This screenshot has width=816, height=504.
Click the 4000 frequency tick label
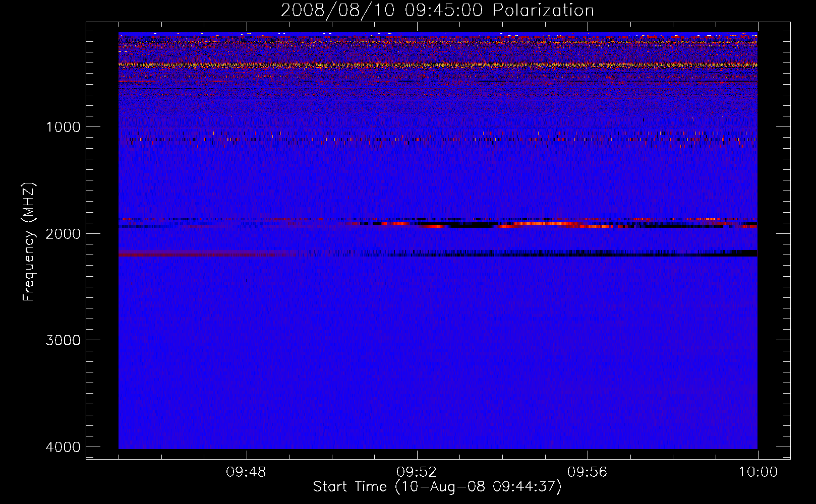pos(63,447)
